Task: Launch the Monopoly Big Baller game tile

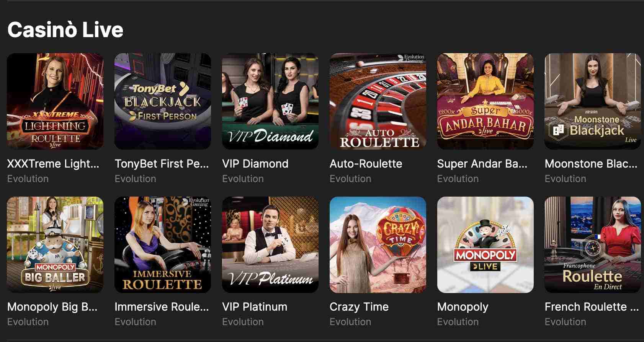Action: pos(55,245)
